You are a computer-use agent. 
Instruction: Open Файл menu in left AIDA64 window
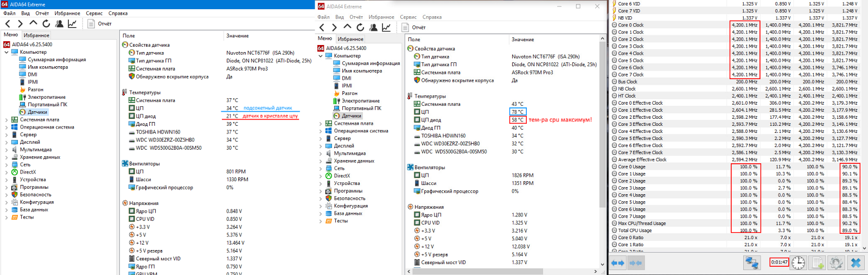(x=10, y=13)
